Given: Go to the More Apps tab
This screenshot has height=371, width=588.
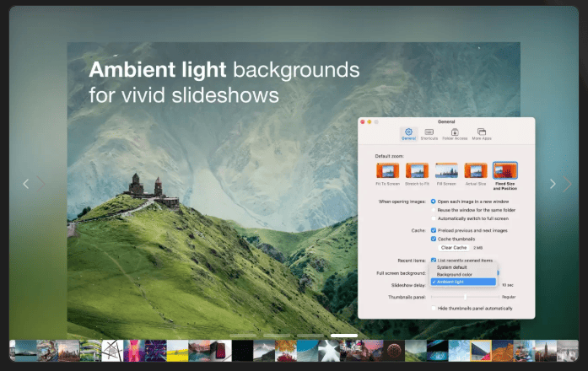Looking at the screenshot, I should point(482,134).
